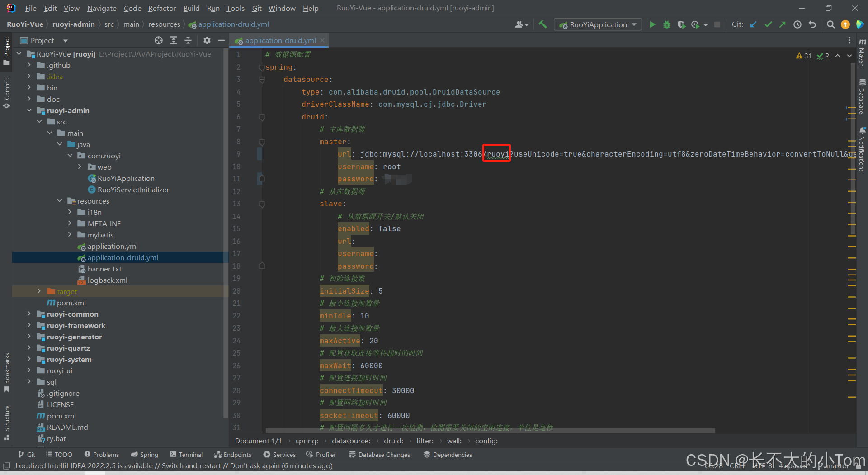Open the Profiler tool window
The height and width of the screenshot is (475, 868).
click(x=321, y=455)
